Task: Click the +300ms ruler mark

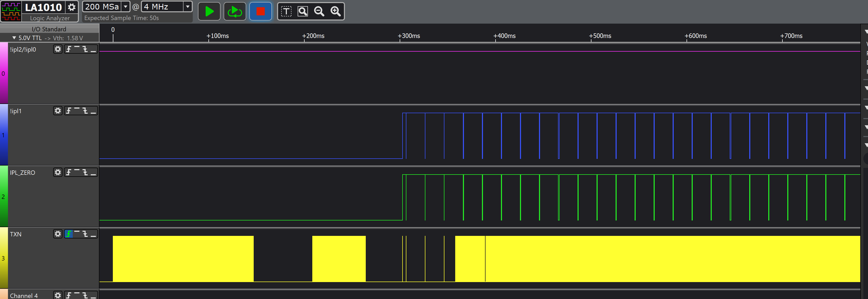Action: pyautogui.click(x=409, y=36)
